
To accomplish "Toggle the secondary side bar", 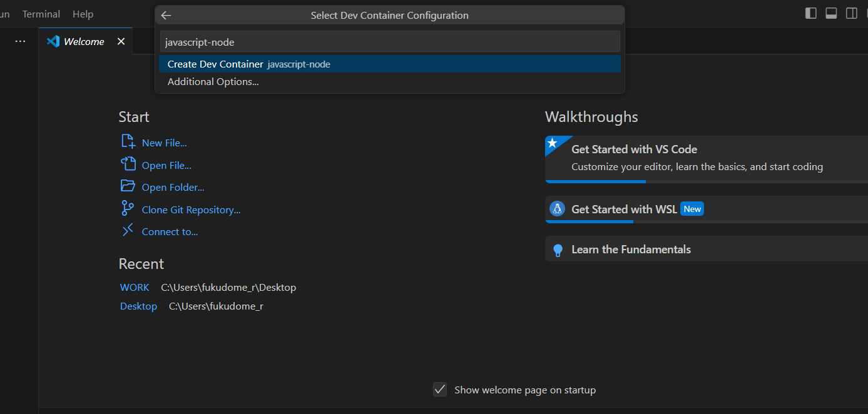I will click(852, 13).
